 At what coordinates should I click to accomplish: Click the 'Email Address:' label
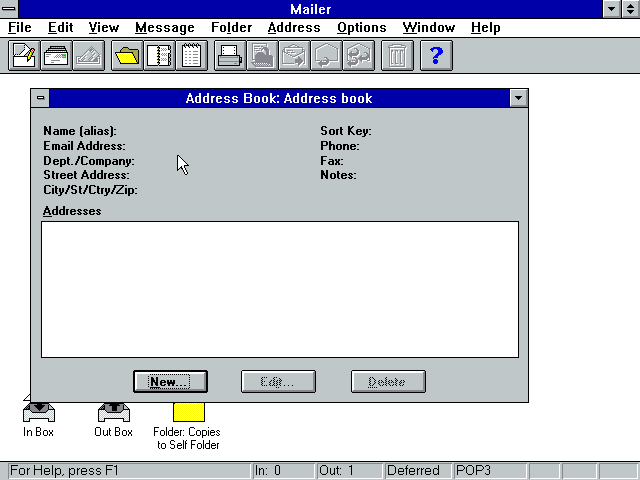tap(84, 146)
